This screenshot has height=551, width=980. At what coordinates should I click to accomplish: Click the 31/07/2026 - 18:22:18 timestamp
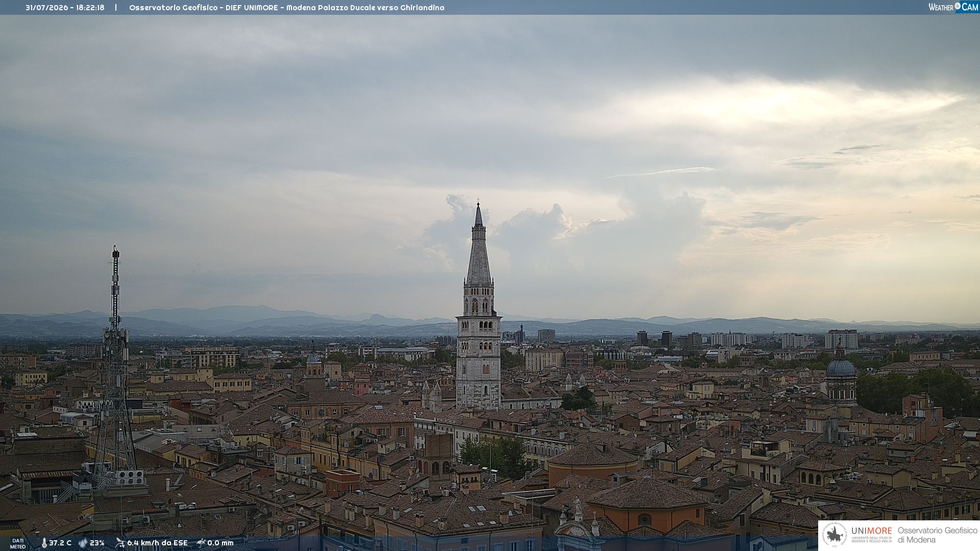pos(65,8)
